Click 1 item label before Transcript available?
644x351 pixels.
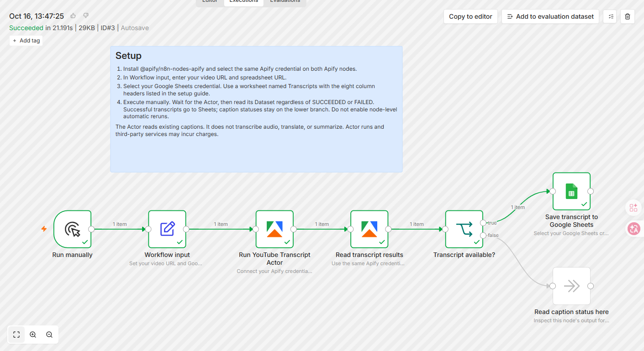pos(417,224)
